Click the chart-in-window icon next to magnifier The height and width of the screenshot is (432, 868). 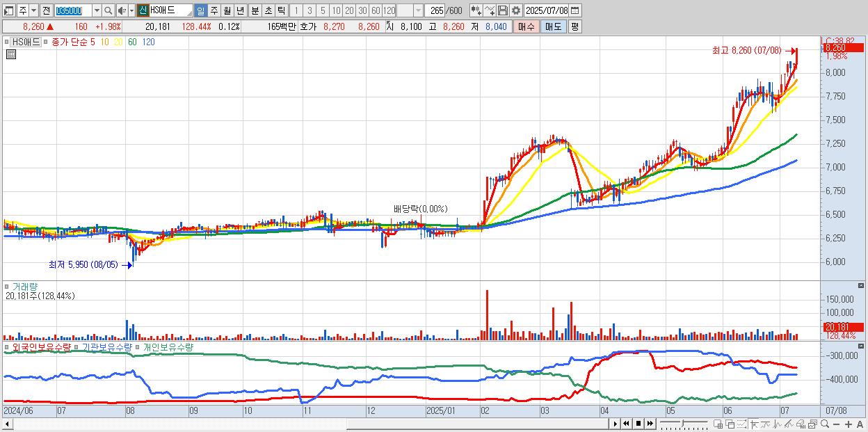tap(813, 424)
